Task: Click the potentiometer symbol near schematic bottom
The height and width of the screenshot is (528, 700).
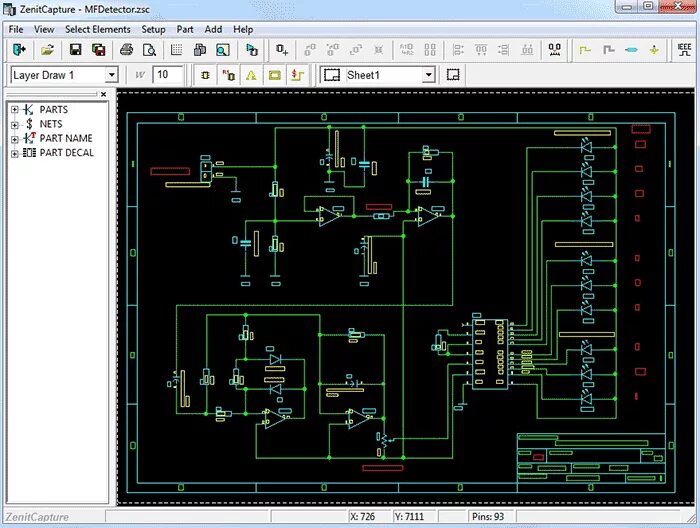Action: pyautogui.click(x=383, y=441)
